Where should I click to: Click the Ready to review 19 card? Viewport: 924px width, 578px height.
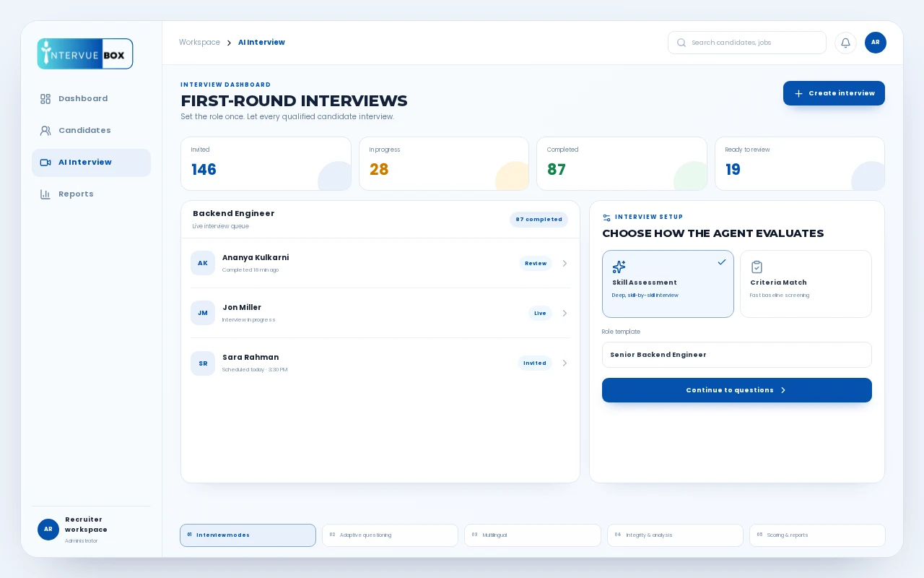(800, 164)
